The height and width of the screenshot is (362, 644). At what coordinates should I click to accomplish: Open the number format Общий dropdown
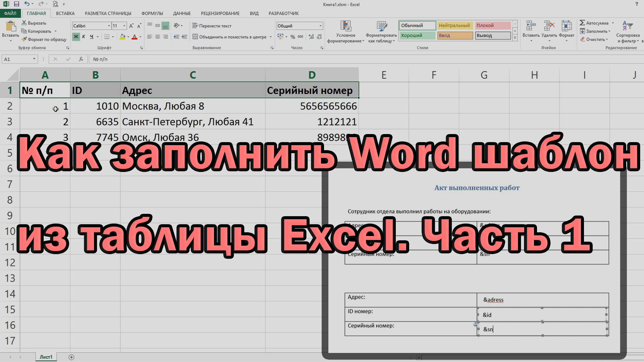(x=320, y=26)
